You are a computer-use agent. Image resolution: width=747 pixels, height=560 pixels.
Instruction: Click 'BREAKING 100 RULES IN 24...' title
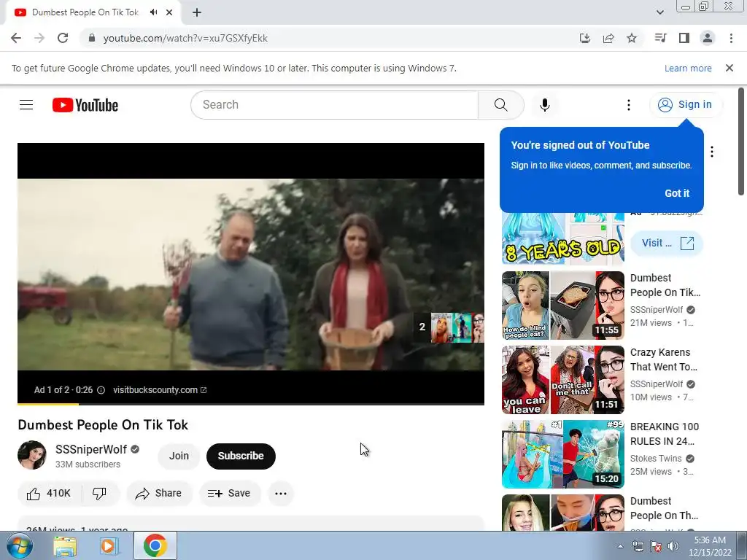pyautogui.click(x=664, y=434)
